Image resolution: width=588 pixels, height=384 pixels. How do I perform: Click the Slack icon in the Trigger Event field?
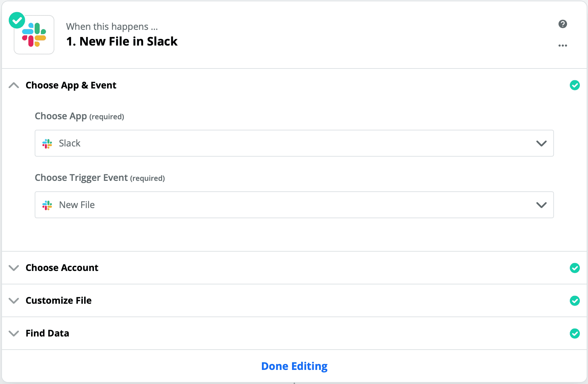click(47, 205)
